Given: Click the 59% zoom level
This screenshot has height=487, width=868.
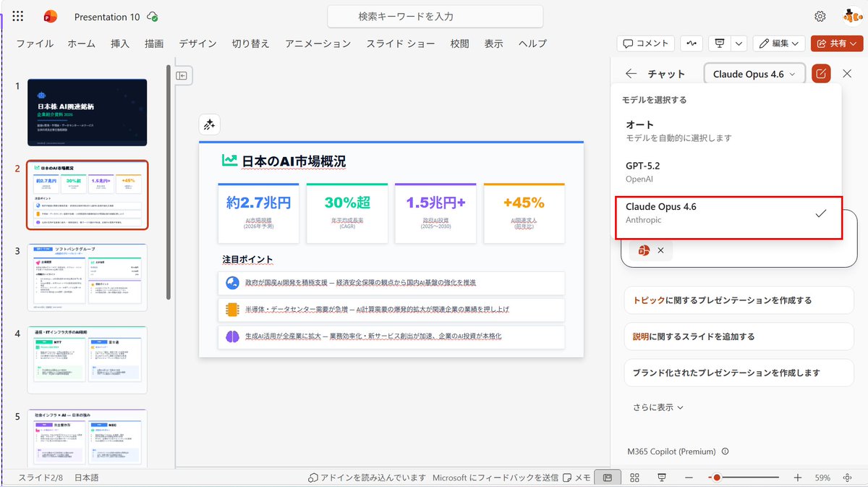Looking at the screenshot, I should click(x=822, y=478).
